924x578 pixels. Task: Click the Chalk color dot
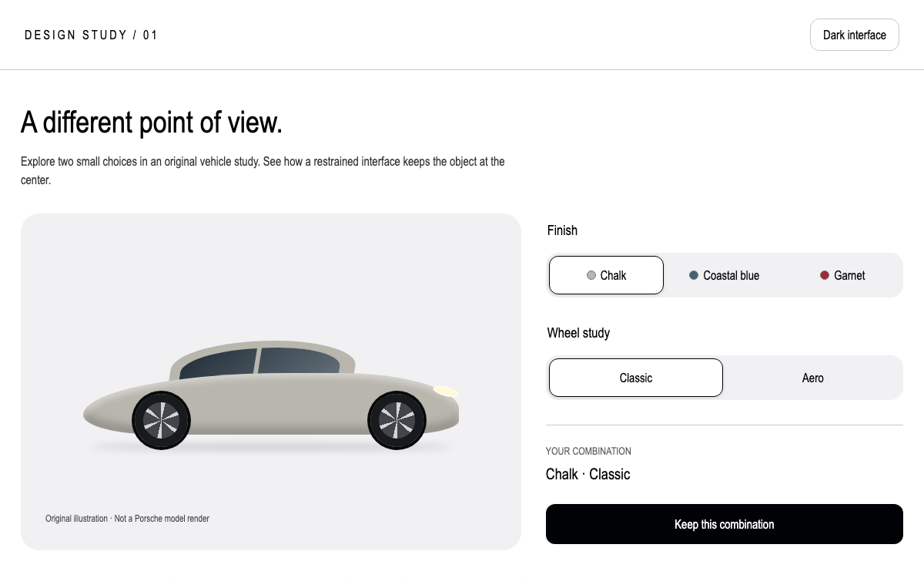coord(591,275)
